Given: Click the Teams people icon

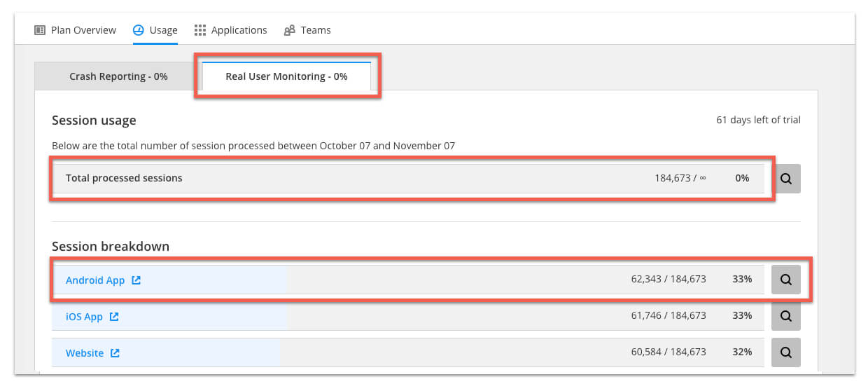Looking at the screenshot, I should 290,30.
